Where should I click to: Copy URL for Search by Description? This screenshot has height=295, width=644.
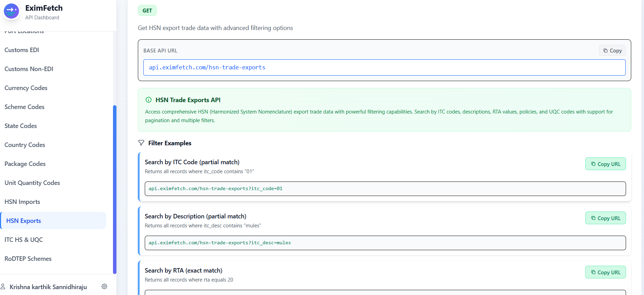605,218
